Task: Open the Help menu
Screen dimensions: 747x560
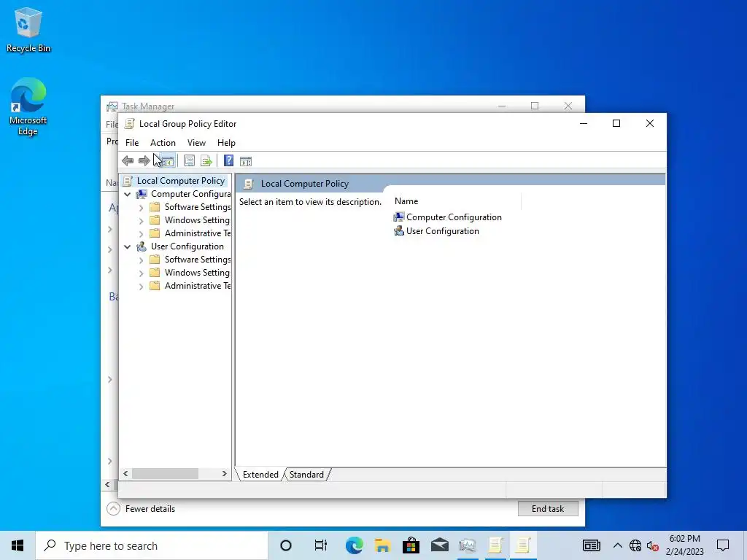Action: 226,143
